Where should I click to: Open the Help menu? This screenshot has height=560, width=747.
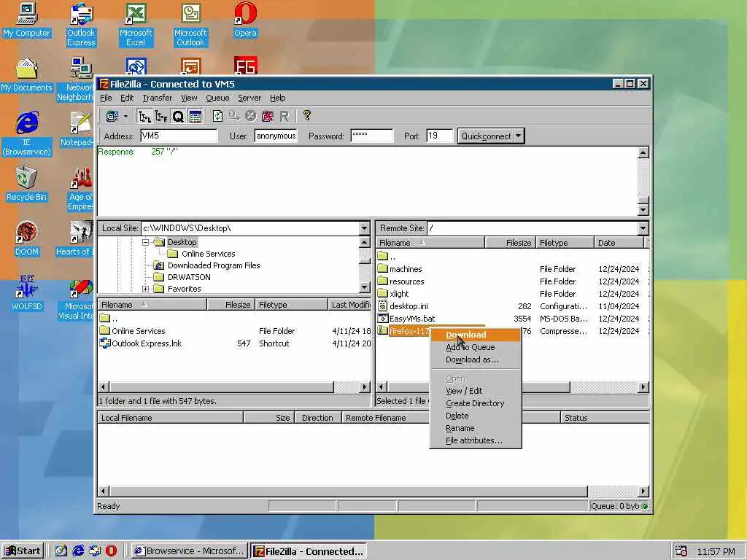pyautogui.click(x=278, y=98)
